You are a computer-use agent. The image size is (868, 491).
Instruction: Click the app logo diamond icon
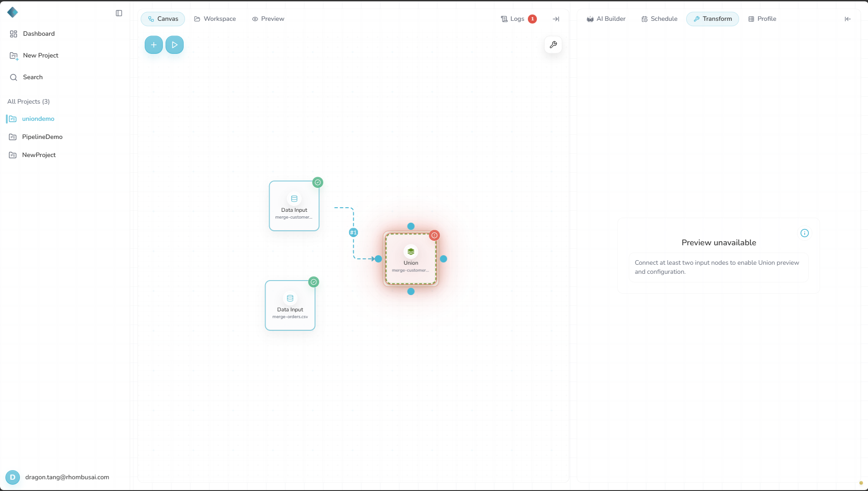pos(13,12)
